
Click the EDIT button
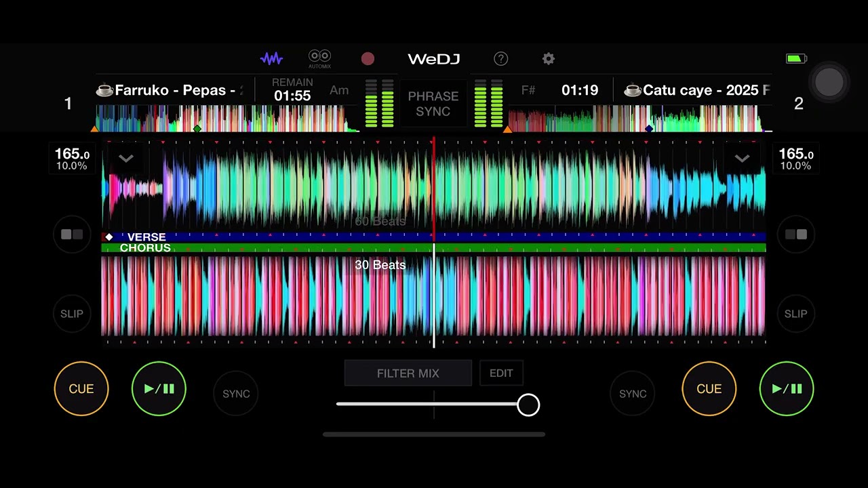(501, 373)
